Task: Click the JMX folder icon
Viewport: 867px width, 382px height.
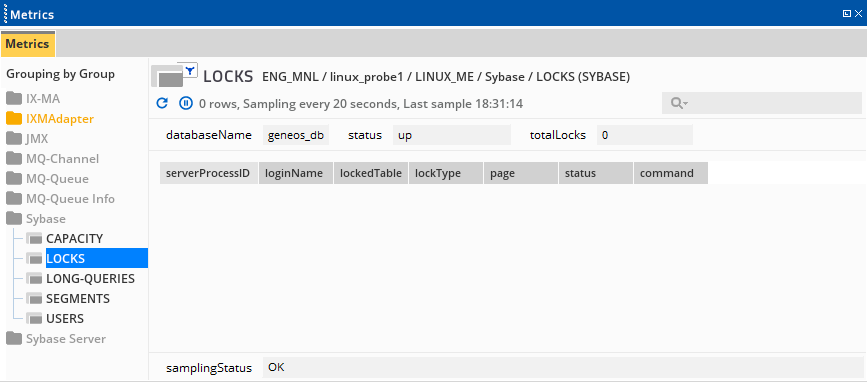Action: click(14, 139)
